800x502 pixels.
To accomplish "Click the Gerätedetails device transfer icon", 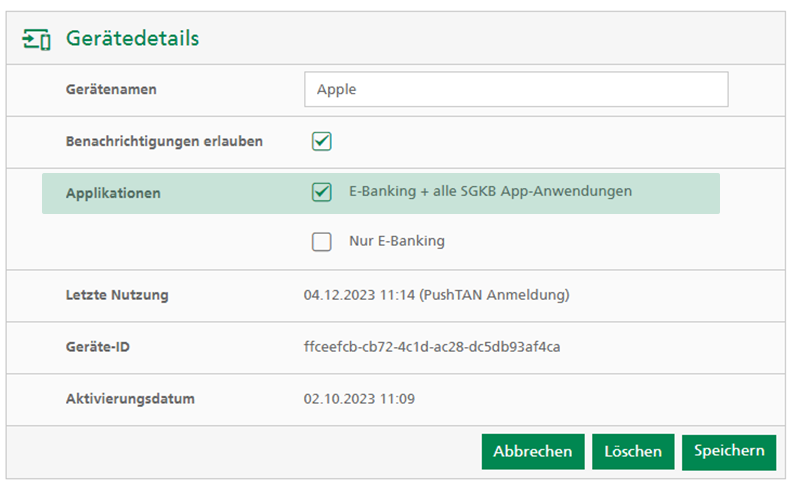I will (x=36, y=40).
